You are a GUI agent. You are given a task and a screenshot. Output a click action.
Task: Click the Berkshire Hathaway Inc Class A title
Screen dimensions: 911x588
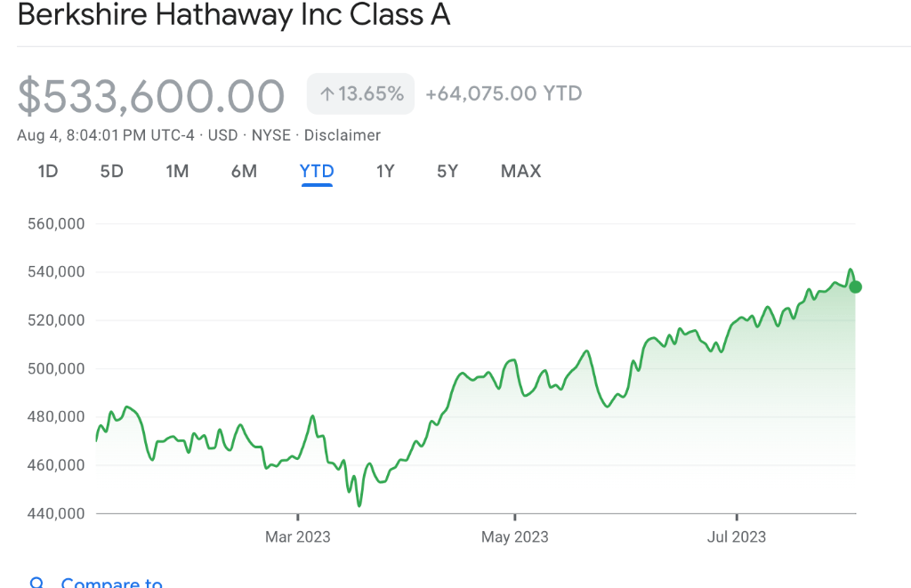[234, 16]
